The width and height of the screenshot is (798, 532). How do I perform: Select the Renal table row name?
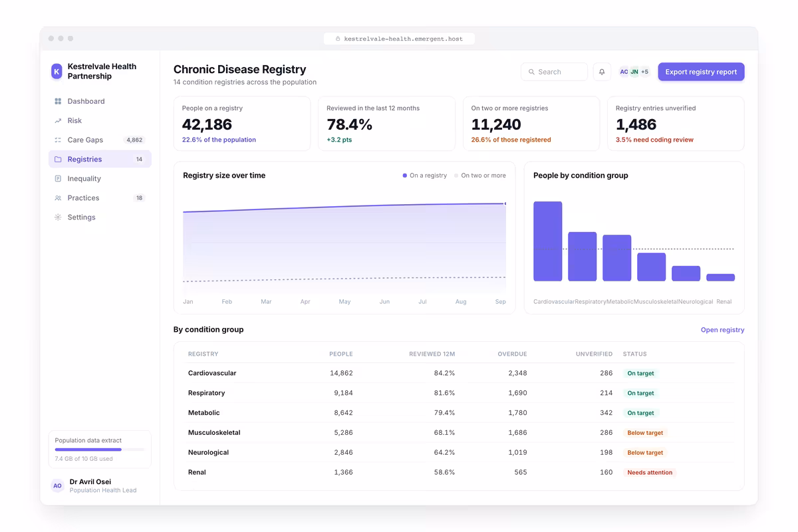197,472
